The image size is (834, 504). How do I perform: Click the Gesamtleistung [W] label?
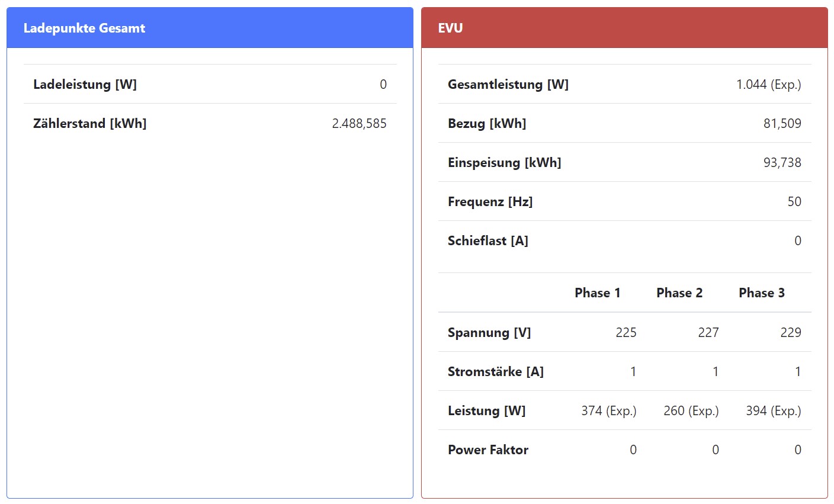[x=508, y=84]
